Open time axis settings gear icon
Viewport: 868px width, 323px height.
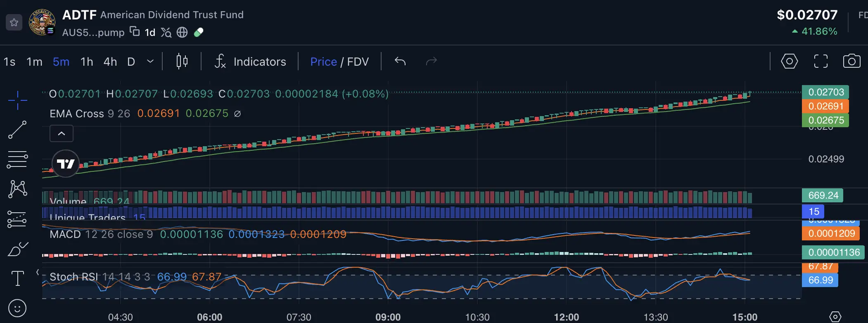(x=835, y=317)
